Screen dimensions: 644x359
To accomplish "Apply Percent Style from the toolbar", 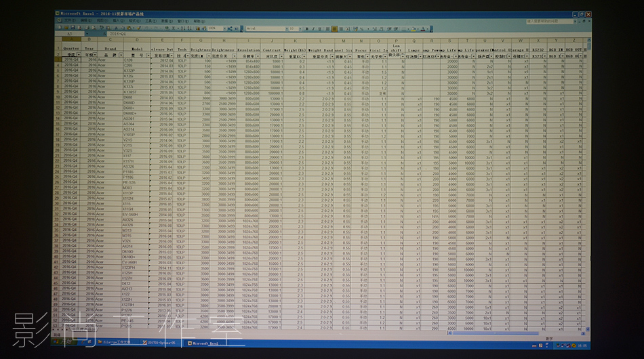I will pyautogui.click(x=362, y=28).
